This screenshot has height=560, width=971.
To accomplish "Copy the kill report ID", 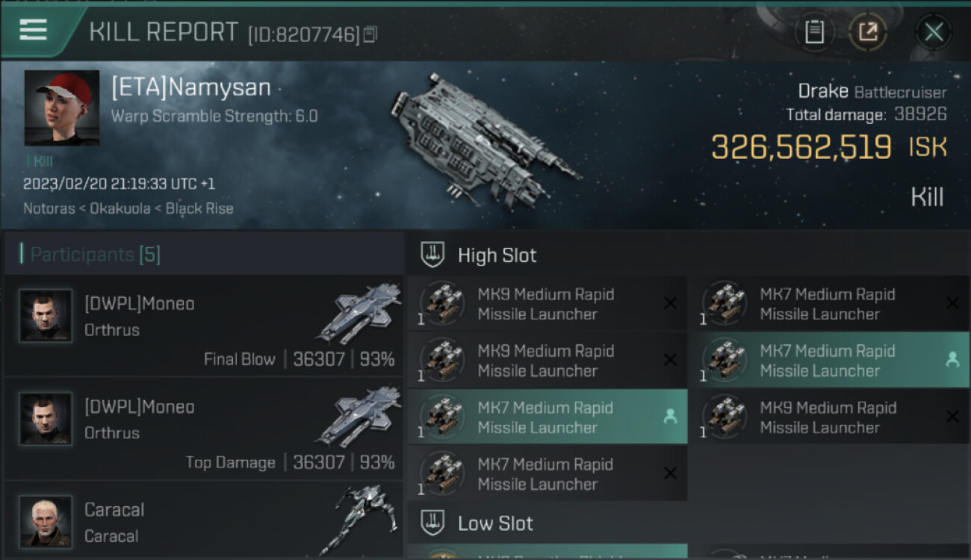I will click(x=370, y=34).
